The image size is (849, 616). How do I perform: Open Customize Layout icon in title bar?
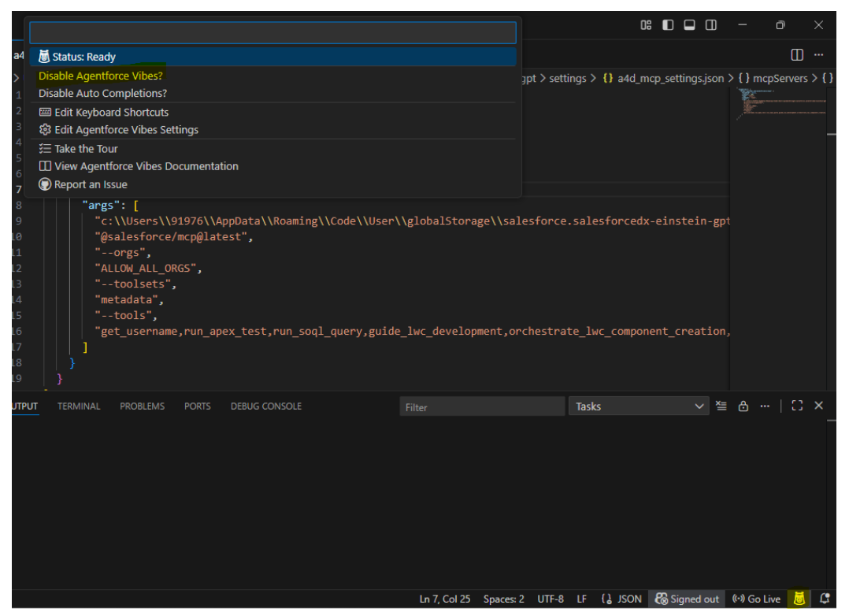pyautogui.click(x=646, y=25)
